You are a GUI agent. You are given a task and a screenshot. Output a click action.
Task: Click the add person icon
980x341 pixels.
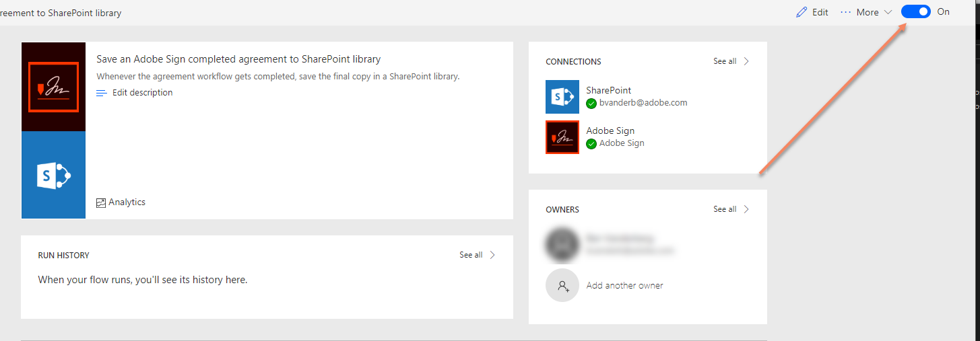562,285
